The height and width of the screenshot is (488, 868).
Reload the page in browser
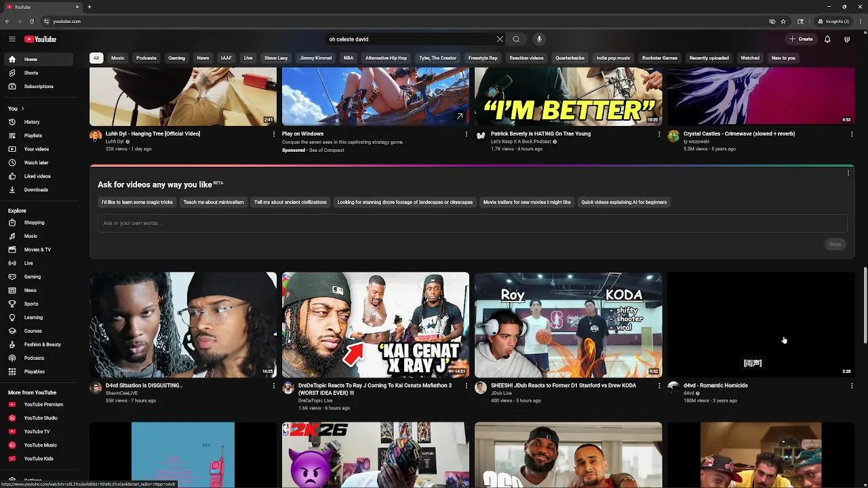tap(31, 21)
